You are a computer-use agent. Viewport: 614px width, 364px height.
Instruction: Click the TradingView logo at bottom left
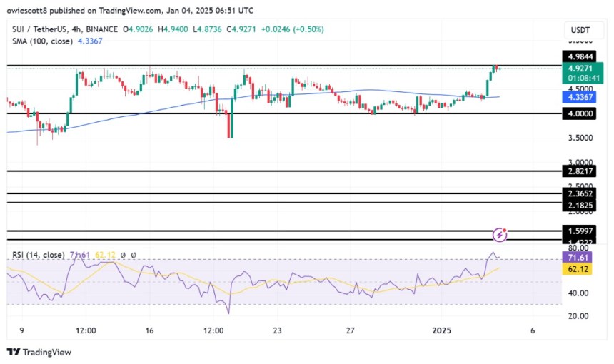click(39, 352)
